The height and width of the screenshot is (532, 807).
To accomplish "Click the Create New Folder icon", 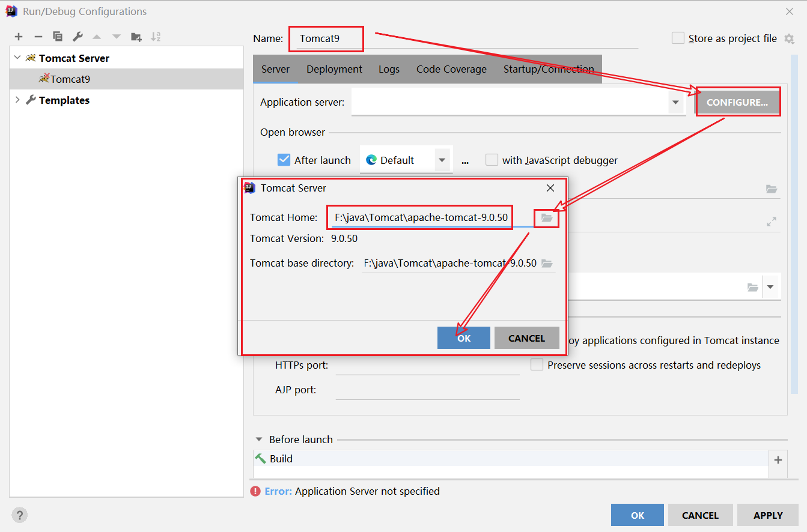I will coord(136,37).
